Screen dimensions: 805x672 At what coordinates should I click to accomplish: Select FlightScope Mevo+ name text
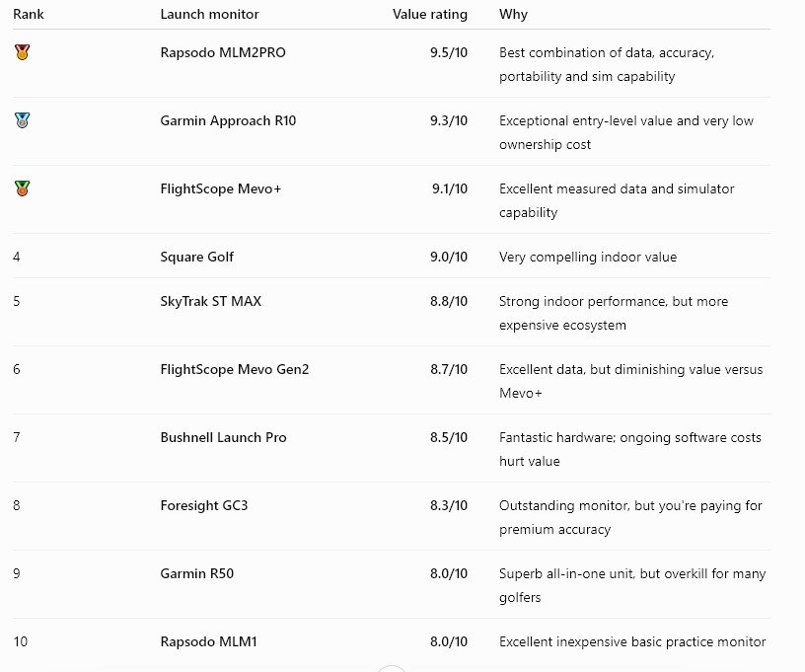pos(221,188)
